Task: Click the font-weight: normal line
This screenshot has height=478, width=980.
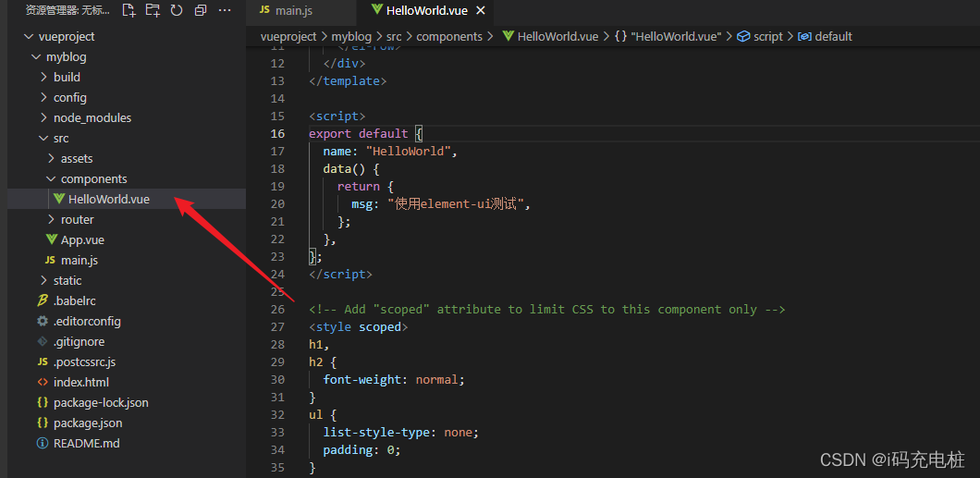Action: point(395,379)
